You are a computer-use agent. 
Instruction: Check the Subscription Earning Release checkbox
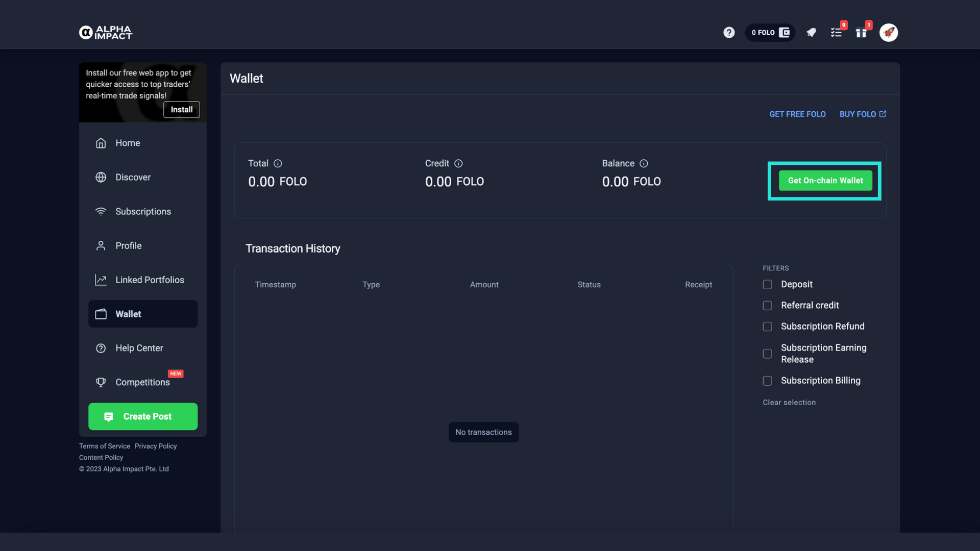[x=767, y=354]
